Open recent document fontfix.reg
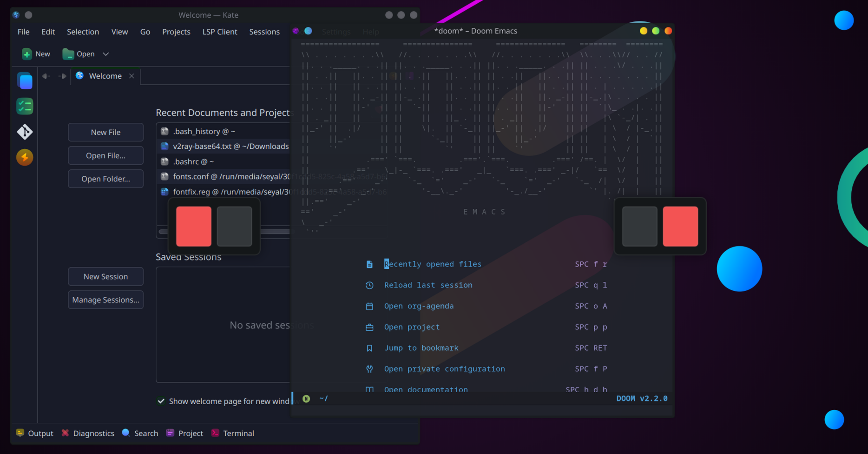This screenshot has height=454, width=868. pyautogui.click(x=224, y=192)
